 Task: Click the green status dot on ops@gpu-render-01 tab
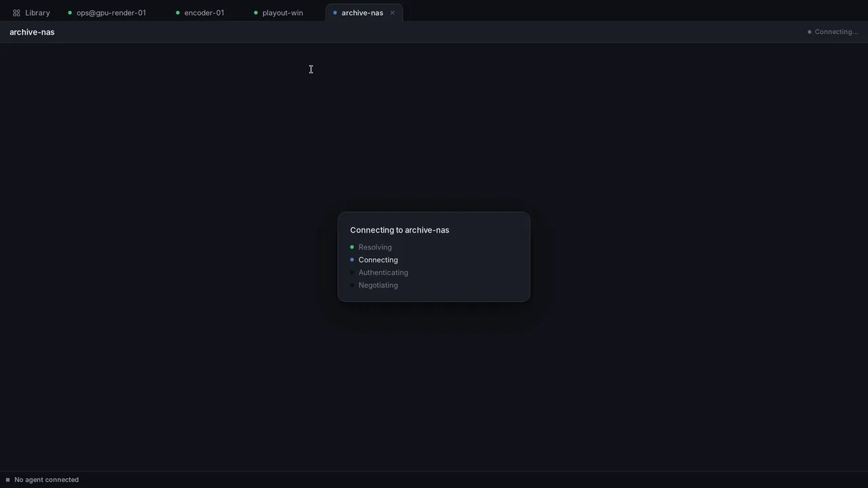70,13
